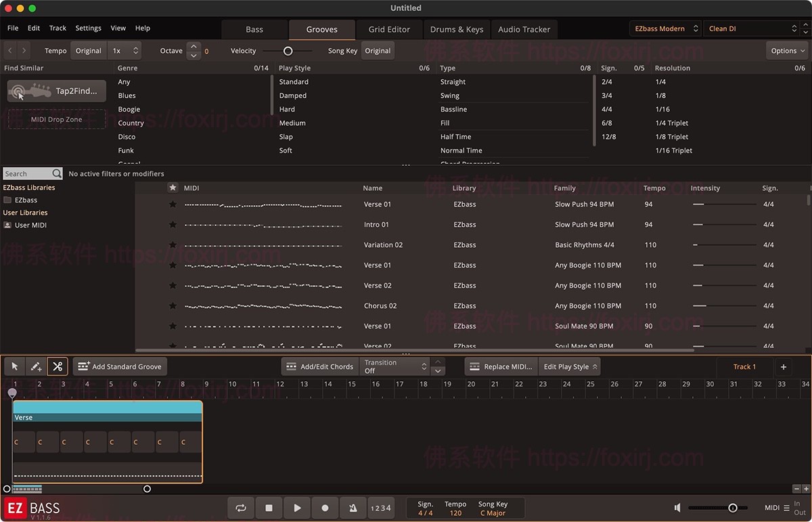The height and width of the screenshot is (522, 812).
Task: Switch to the Grid Editor tab
Action: [389, 29]
